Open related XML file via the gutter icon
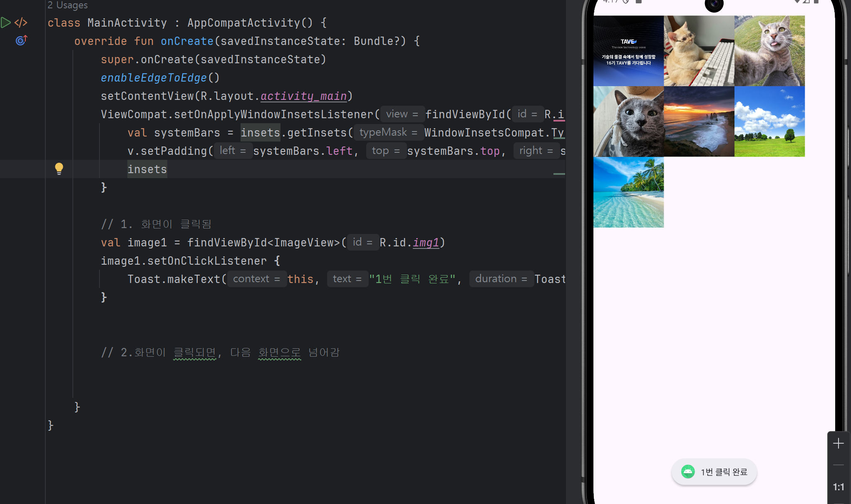 (x=21, y=22)
